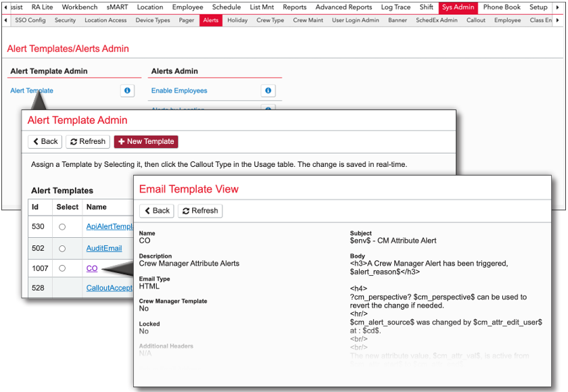
Task: Click Refresh in the Alert Template Admin panel
Action: [x=88, y=141]
